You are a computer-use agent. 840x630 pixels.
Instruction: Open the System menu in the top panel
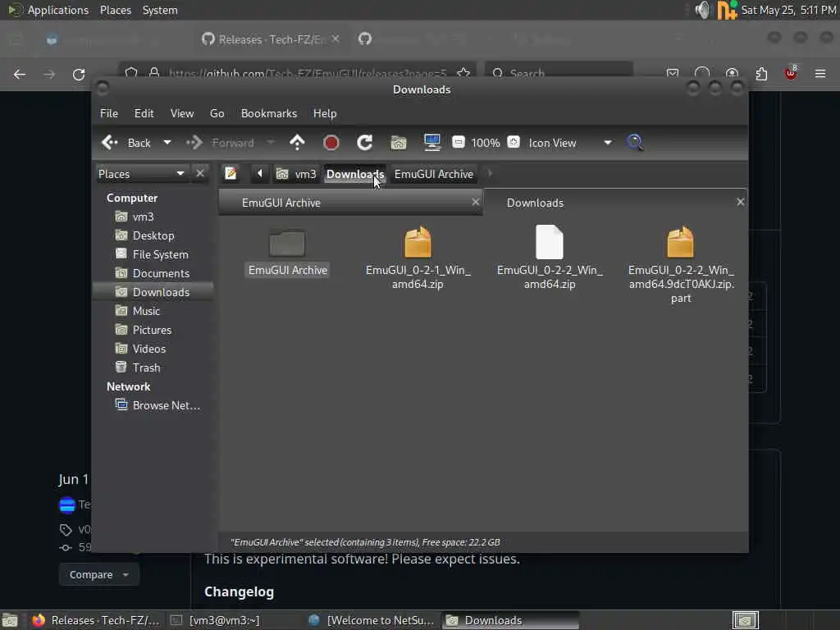(x=160, y=10)
